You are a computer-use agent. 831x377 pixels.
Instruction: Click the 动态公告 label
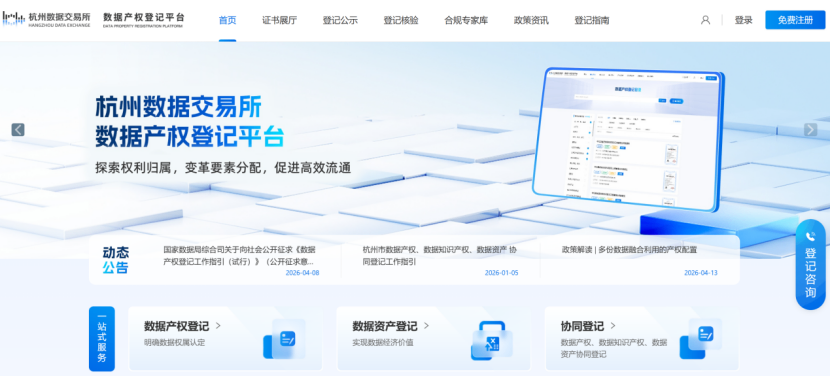pos(116,260)
